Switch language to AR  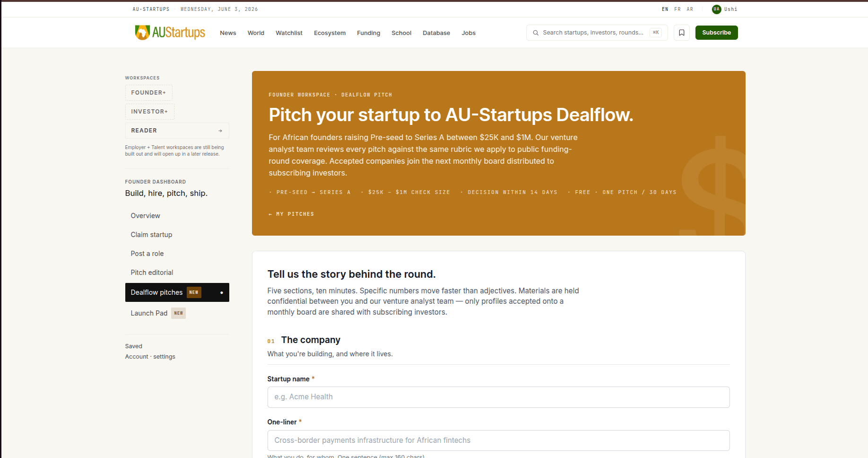click(x=690, y=9)
